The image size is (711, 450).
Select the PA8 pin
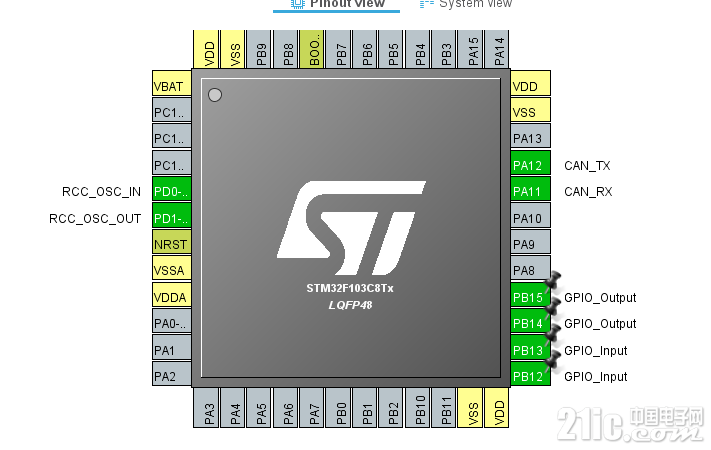pos(531,268)
